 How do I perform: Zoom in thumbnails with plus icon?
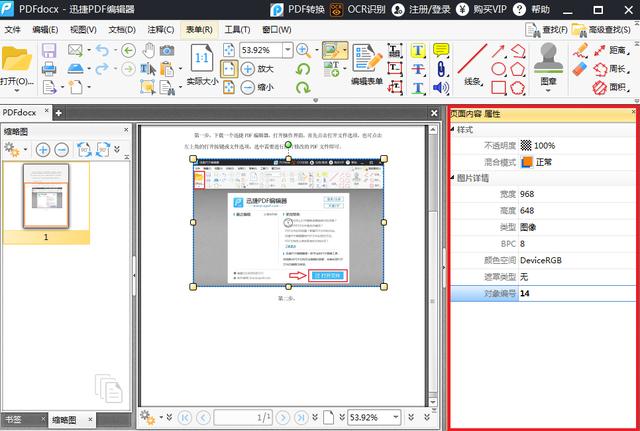tap(43, 150)
